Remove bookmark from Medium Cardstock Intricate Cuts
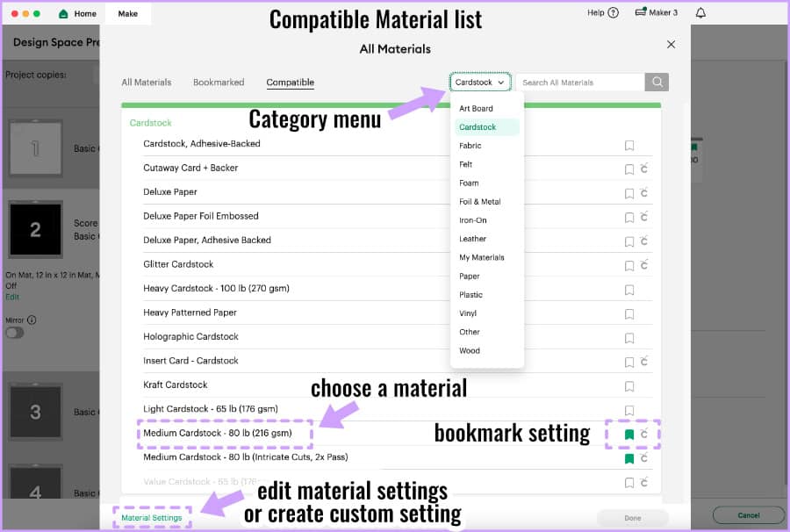Image resolution: width=790 pixels, height=532 pixels. coord(628,459)
